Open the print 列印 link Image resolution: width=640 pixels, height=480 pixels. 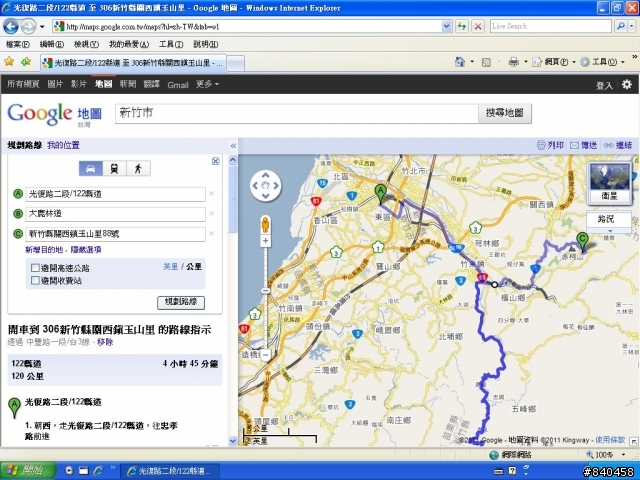[x=550, y=145]
